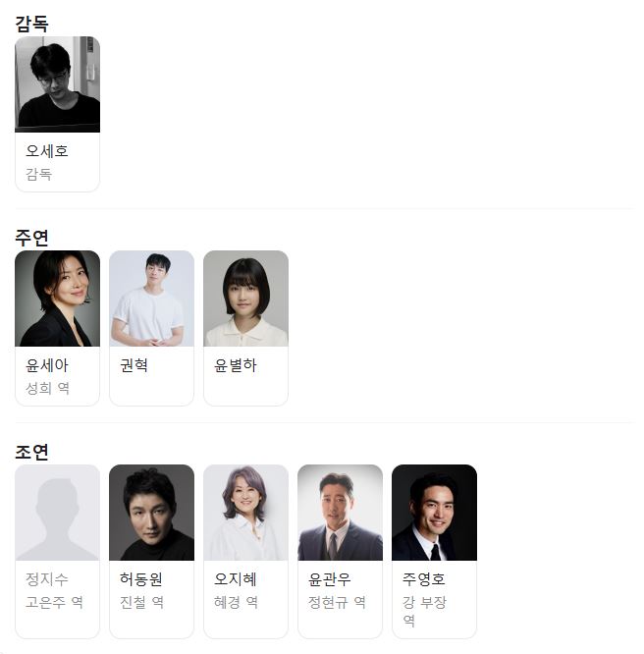Image resolution: width=644 pixels, height=654 pixels.
Task: Open director 오세호's profile photo
Action: click(58, 84)
